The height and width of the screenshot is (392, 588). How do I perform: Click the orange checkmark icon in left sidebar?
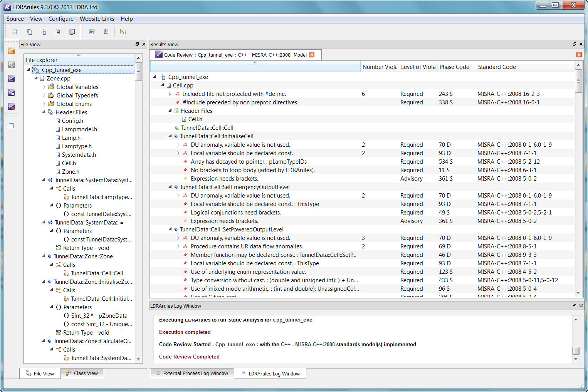pos(11,51)
